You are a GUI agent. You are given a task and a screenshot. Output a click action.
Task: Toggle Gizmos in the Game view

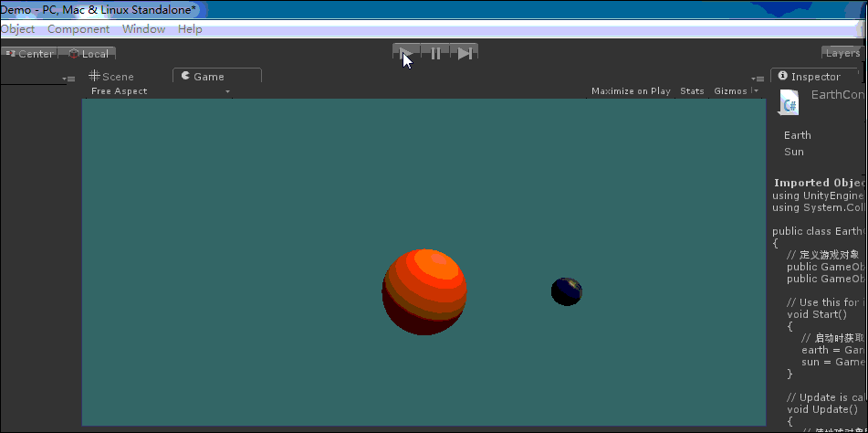click(x=730, y=90)
